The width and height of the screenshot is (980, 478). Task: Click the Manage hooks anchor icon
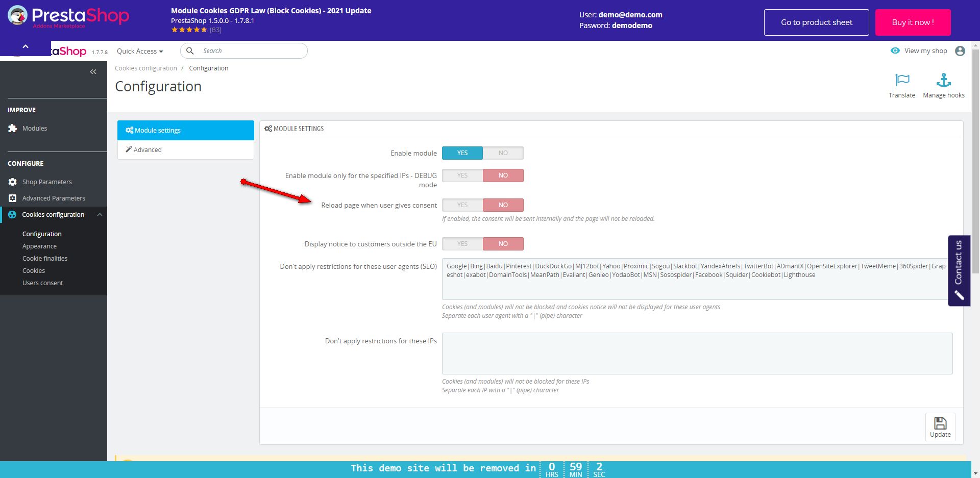tap(944, 80)
